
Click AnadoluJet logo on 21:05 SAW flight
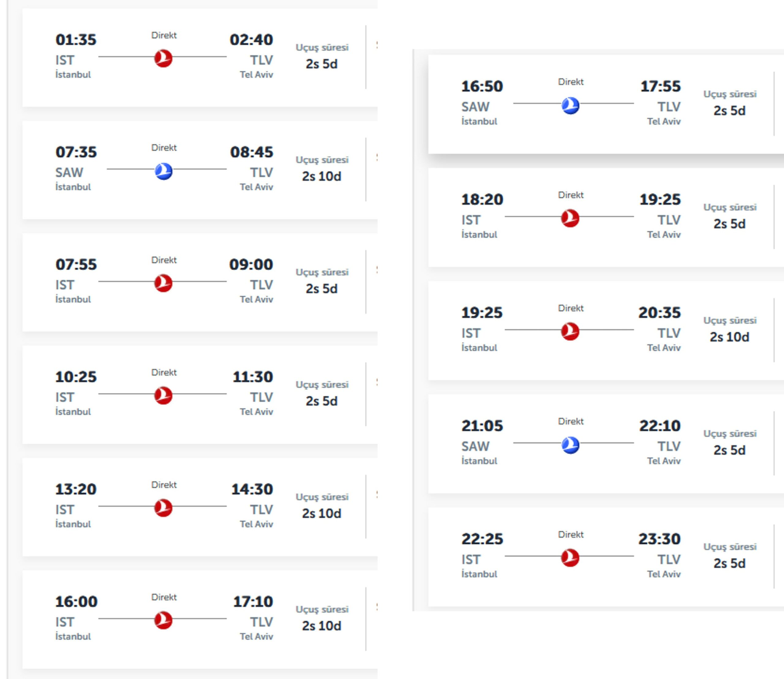570,445
